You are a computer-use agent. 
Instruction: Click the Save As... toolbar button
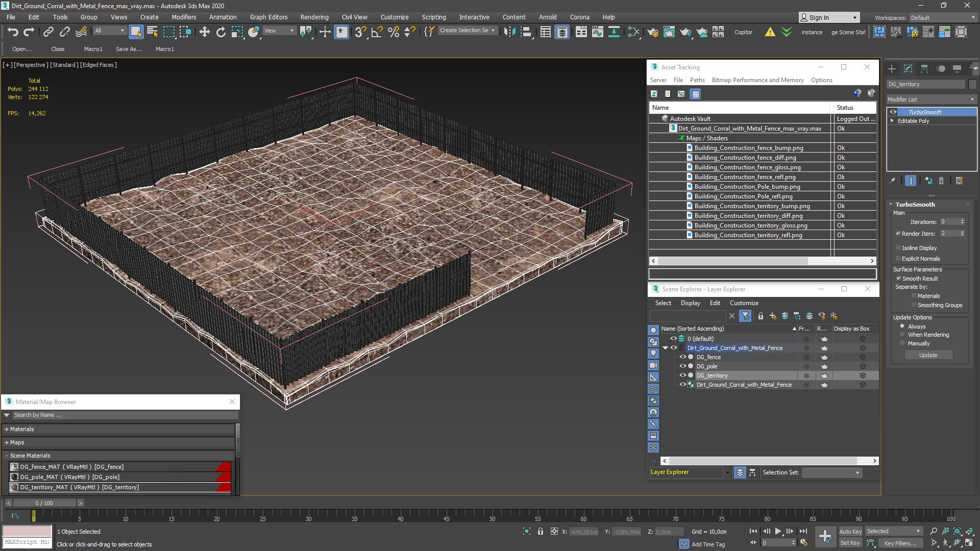pyautogui.click(x=129, y=49)
